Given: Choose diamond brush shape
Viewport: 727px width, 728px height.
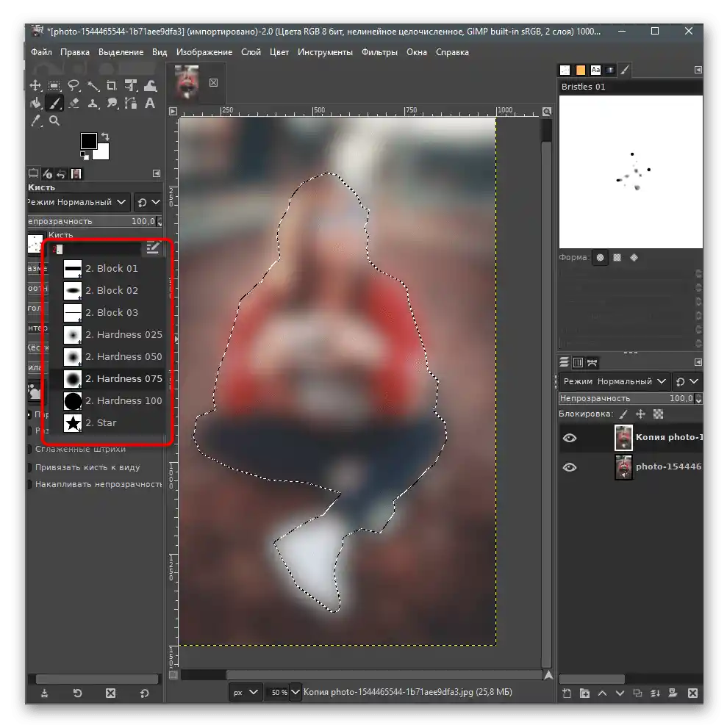Looking at the screenshot, I should (634, 258).
